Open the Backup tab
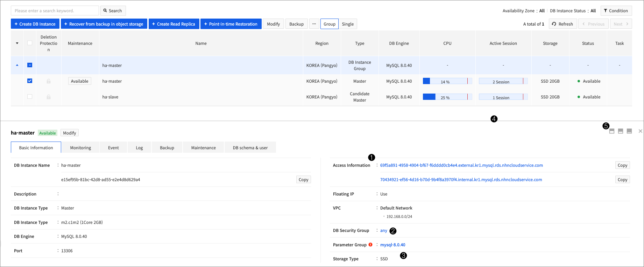The image size is (644, 267). [x=167, y=148]
